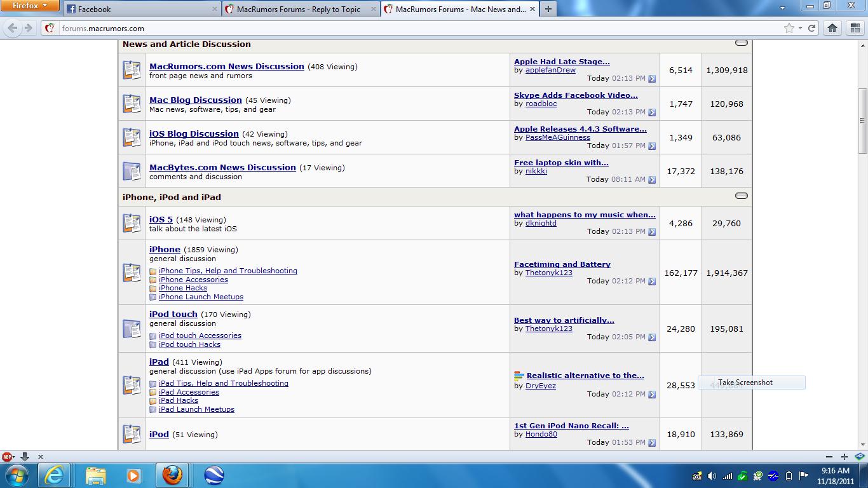Open the Mac Blog Discussion forum
Screen dimensions: 868x488
point(196,100)
